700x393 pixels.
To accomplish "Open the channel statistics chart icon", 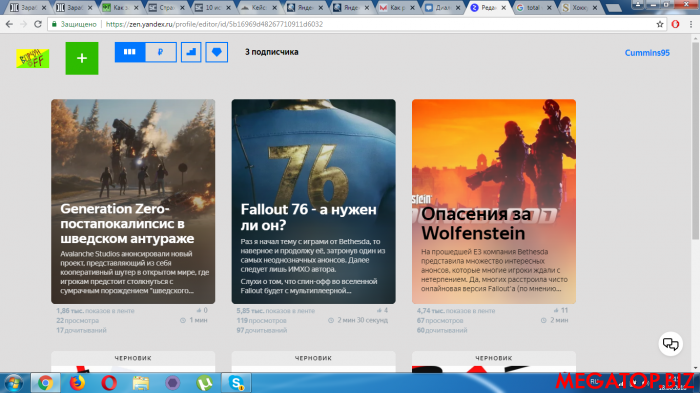I will 191,52.
